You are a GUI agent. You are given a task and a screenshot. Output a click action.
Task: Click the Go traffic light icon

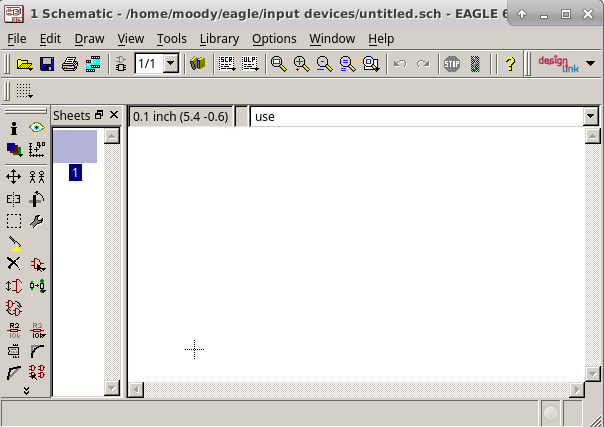(x=475, y=64)
